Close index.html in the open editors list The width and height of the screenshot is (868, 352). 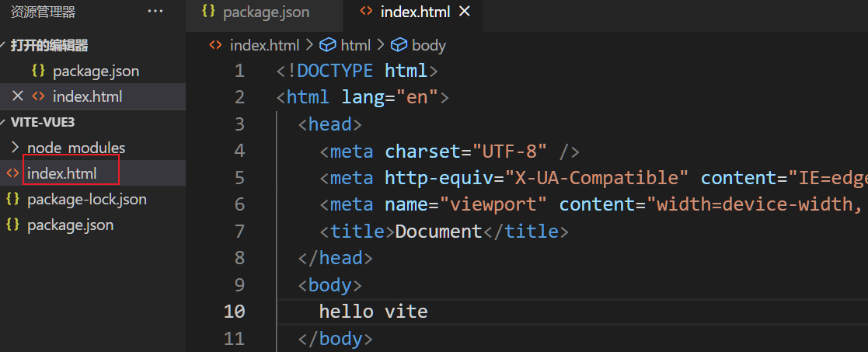point(17,96)
